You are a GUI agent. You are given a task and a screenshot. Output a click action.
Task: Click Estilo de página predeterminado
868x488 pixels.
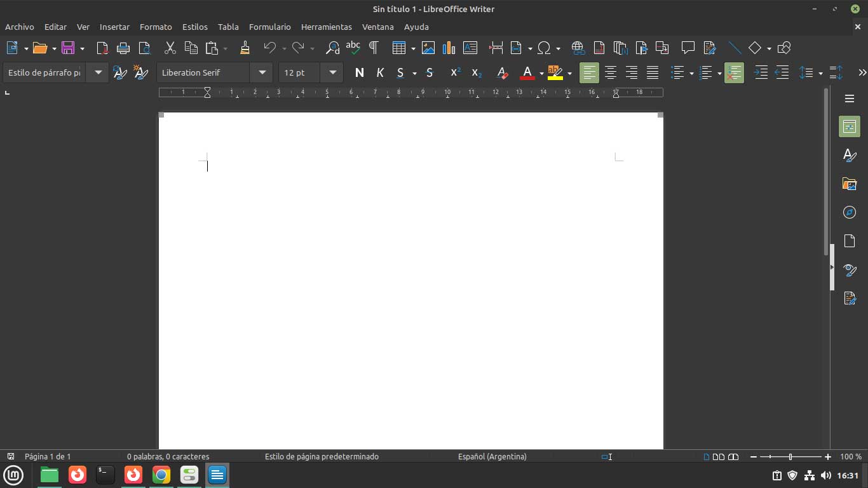coord(322,456)
